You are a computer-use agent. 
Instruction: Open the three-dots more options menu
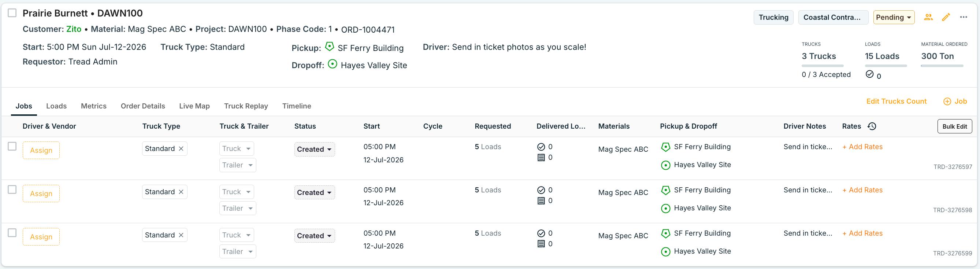coord(963,17)
